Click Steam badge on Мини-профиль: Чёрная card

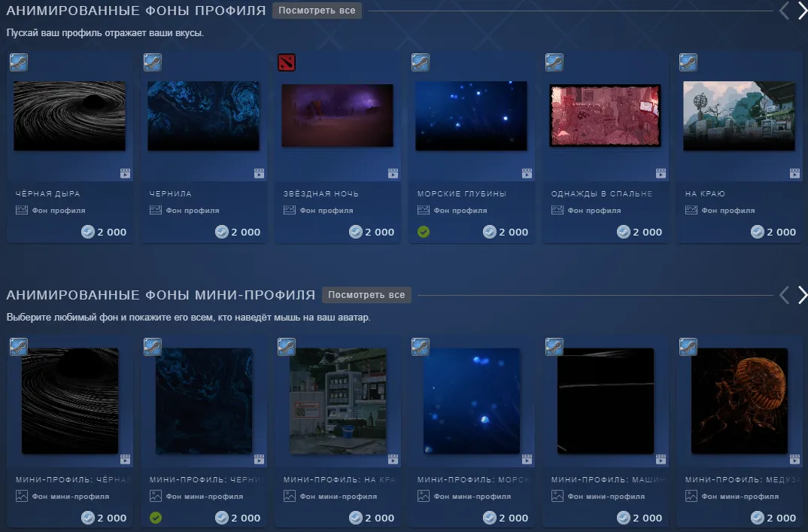tap(19, 347)
